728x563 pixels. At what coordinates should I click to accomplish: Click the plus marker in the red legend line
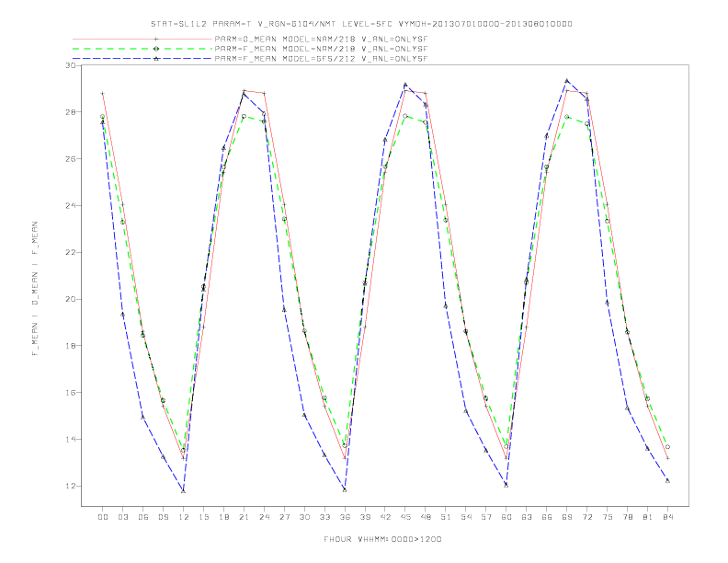tap(156, 39)
